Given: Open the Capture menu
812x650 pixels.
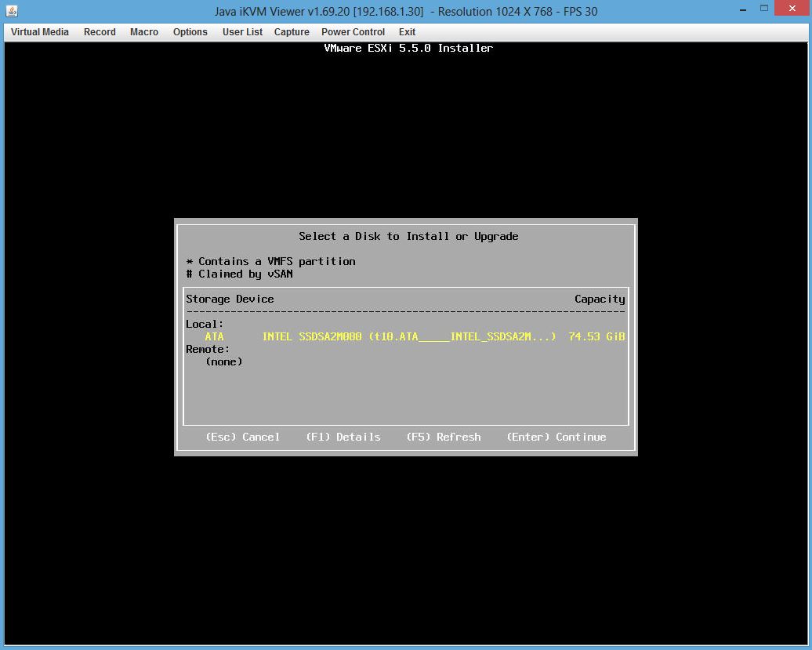Looking at the screenshot, I should pyautogui.click(x=292, y=32).
